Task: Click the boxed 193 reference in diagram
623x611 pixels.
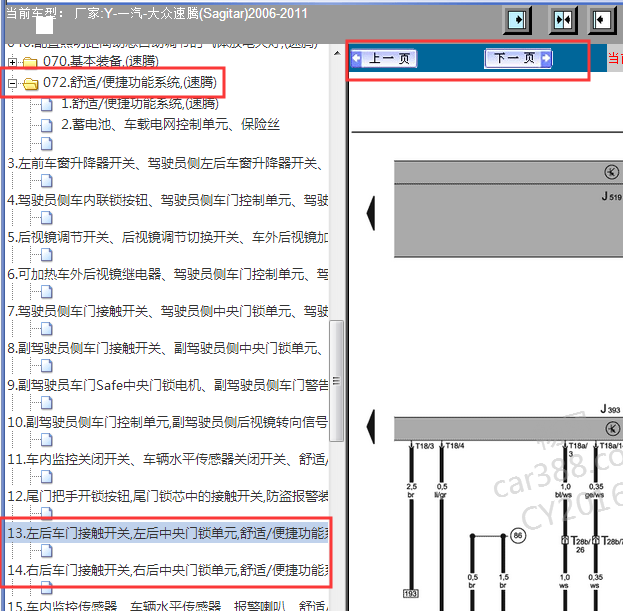Action: tap(411, 594)
